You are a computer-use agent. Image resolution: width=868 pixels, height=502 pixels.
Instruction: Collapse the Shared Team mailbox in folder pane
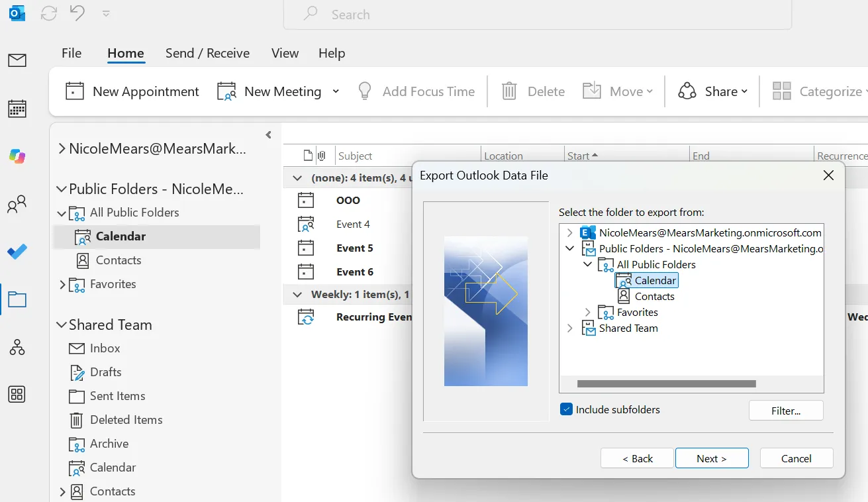click(62, 325)
